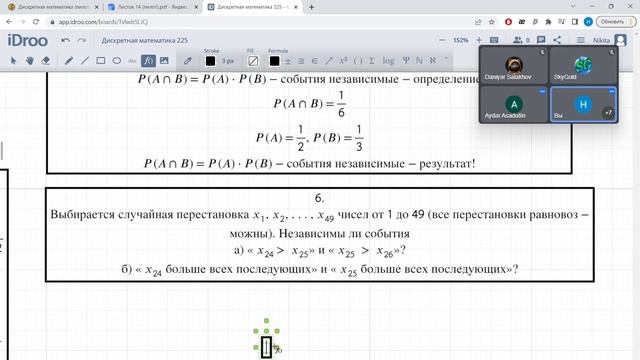Screen dimensions: 640x360
Task: Select the arrow pointer tool
Action: [13, 61]
